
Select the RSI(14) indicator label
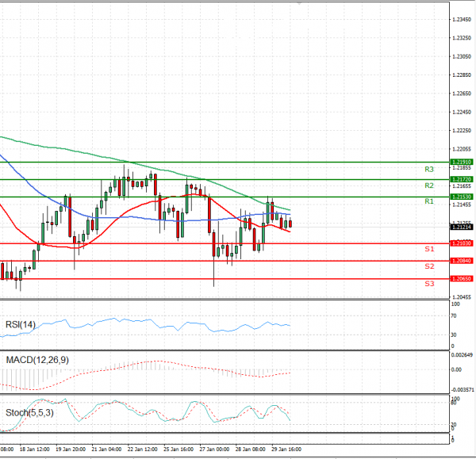pyautogui.click(x=21, y=323)
